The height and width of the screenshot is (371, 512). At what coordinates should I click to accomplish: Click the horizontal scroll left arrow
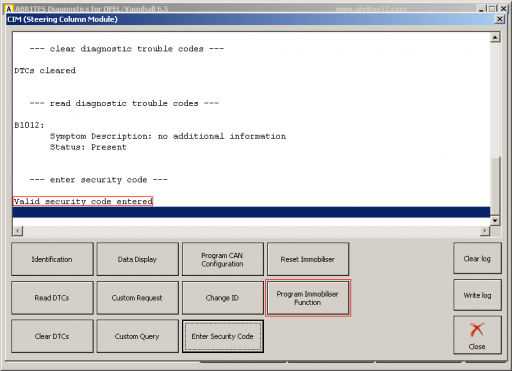(x=18, y=230)
